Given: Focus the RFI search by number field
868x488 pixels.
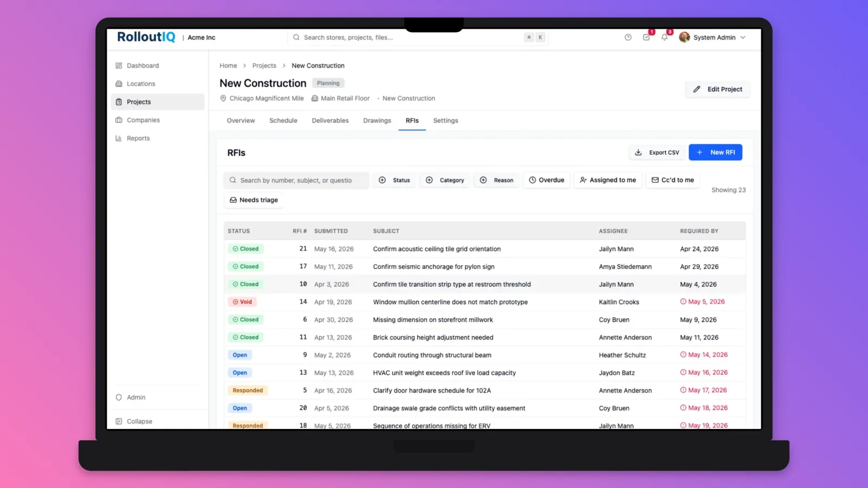Looking at the screenshot, I should click(x=296, y=180).
